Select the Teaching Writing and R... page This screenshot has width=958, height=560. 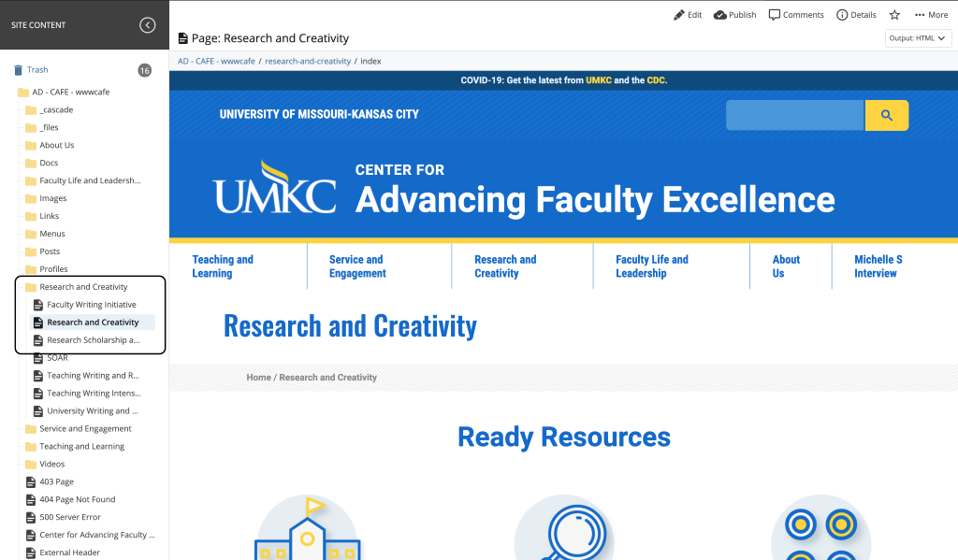click(87, 376)
